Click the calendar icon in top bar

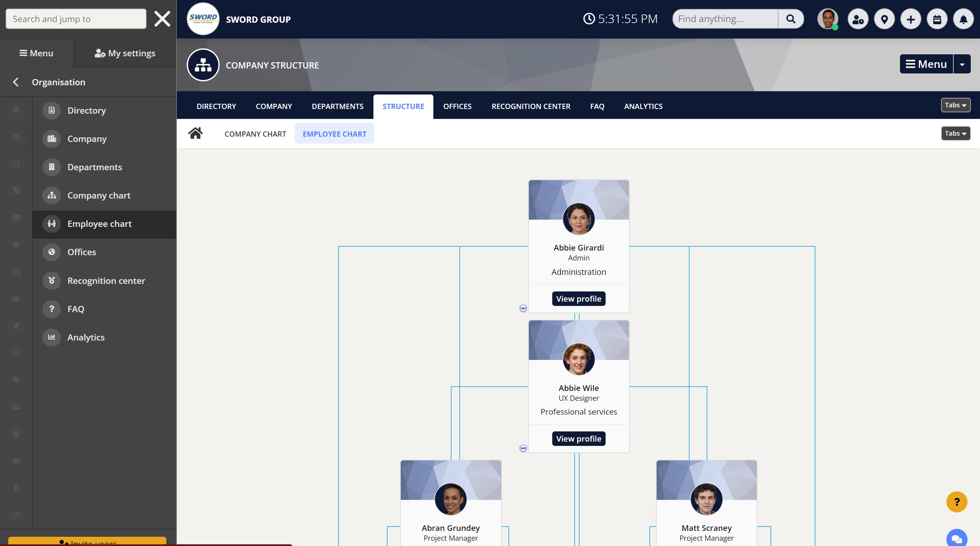coord(937,19)
